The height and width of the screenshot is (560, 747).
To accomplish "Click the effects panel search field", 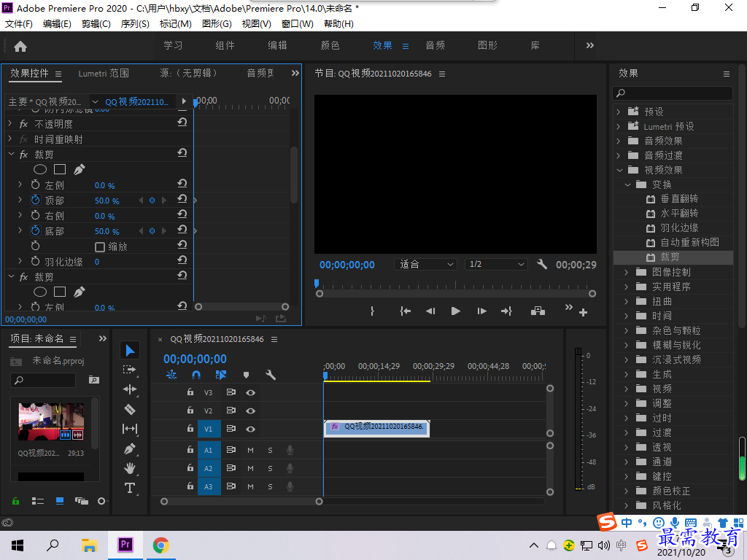I will click(673, 93).
